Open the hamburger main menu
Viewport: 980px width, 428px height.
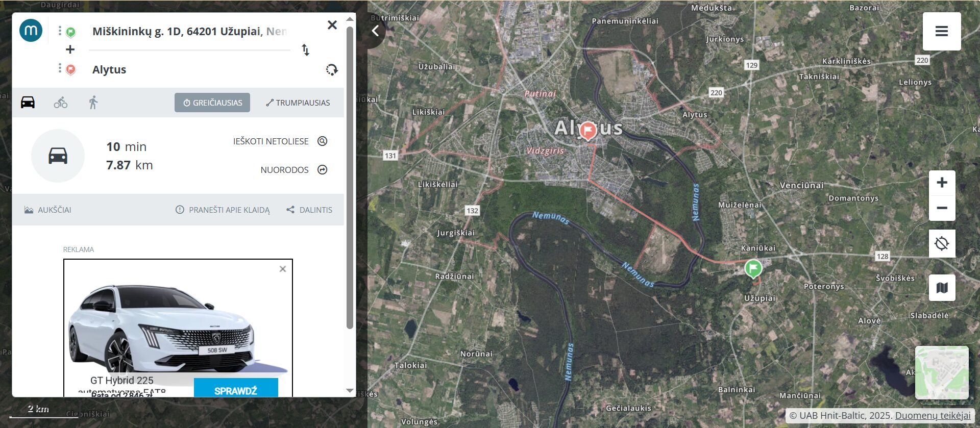pos(942,31)
